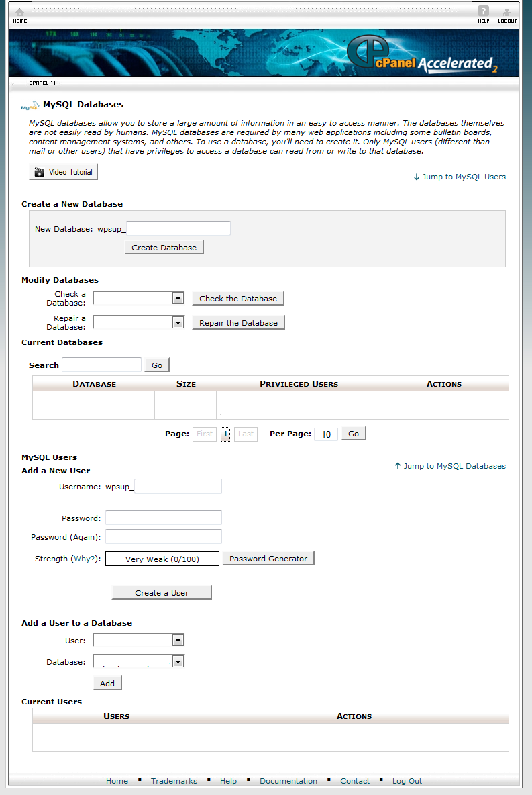Open the Password Generator
The width and height of the screenshot is (532, 795).
(x=268, y=559)
